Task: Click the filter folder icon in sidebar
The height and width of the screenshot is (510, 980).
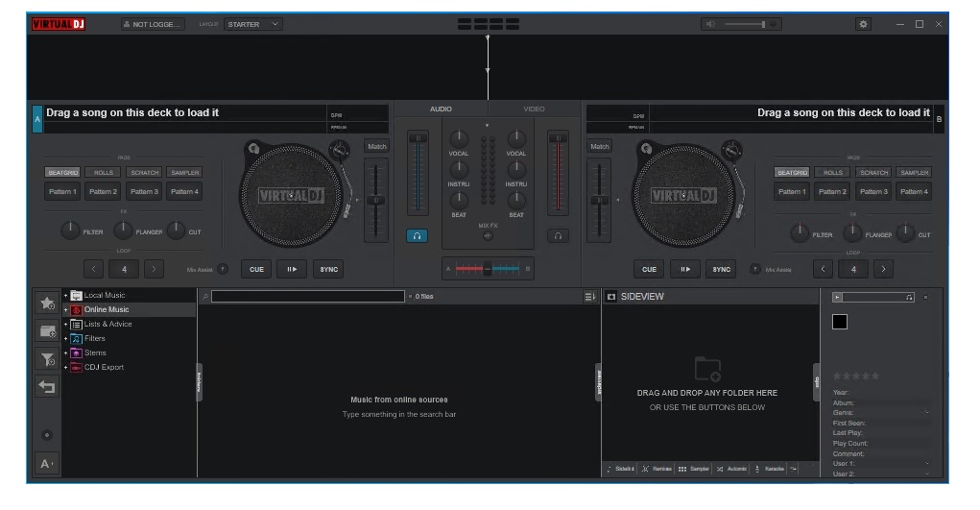Action: tap(47, 359)
